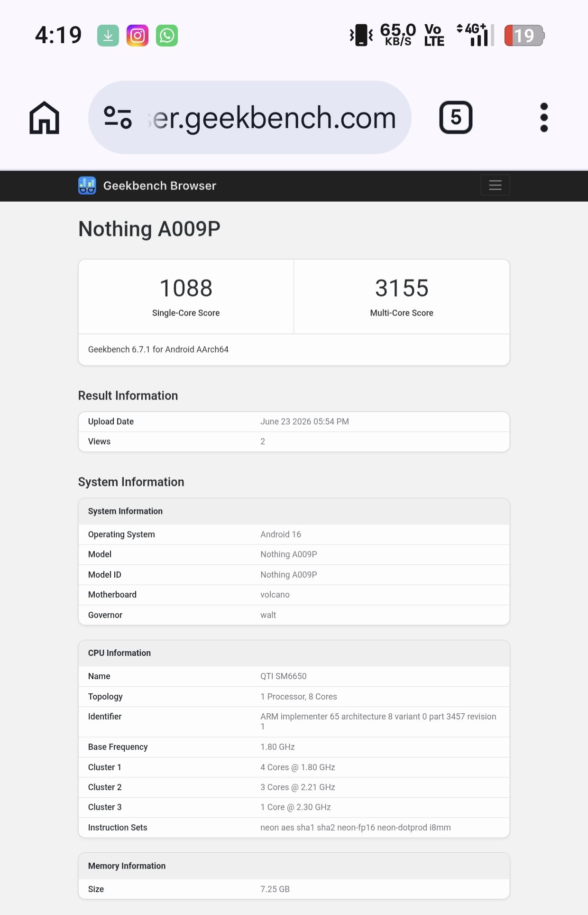
Task: Expand the Geekbench hamburger navigation menu
Action: [495, 185]
